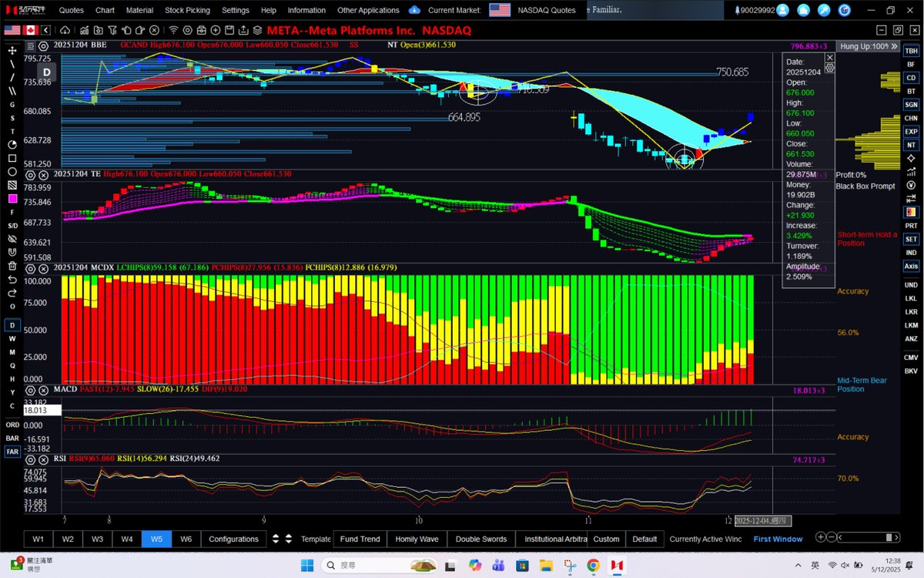Toggle the TBH indicator button
The height and width of the screenshot is (578, 924).
point(911,50)
